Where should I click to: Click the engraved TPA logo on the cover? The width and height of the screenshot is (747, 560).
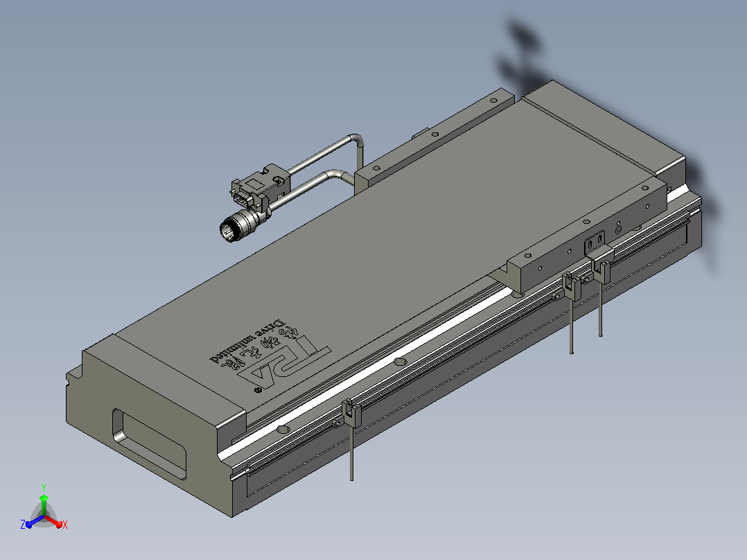pyautogui.click(x=285, y=364)
